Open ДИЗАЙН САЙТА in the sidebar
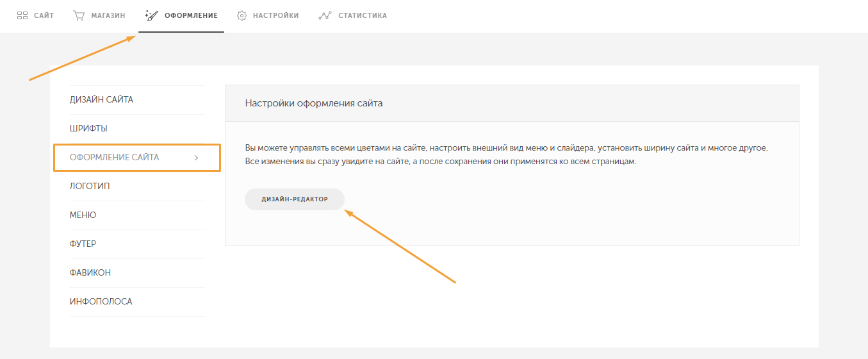The height and width of the screenshot is (359, 868). pos(101,100)
